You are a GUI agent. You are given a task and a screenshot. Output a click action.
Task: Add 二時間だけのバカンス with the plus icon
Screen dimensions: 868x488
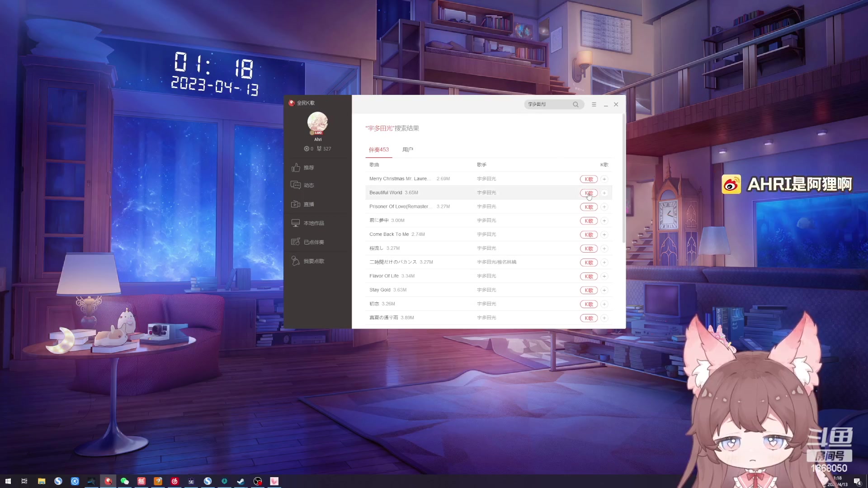click(x=604, y=263)
